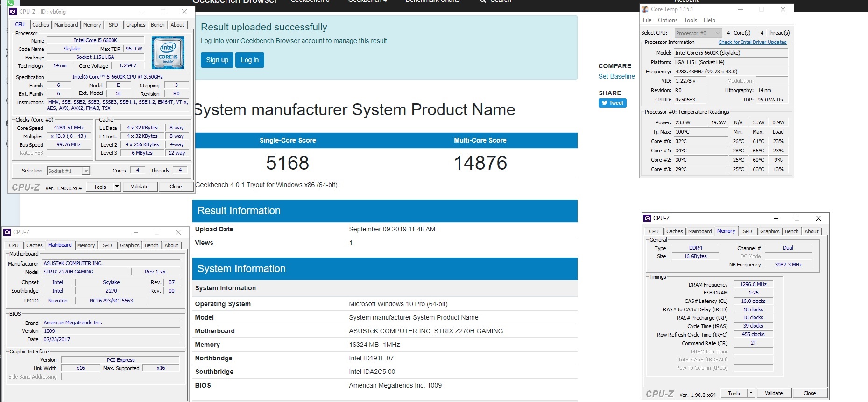
Task: Click CPU-Z app icon in top-left title bar
Action: (13, 12)
